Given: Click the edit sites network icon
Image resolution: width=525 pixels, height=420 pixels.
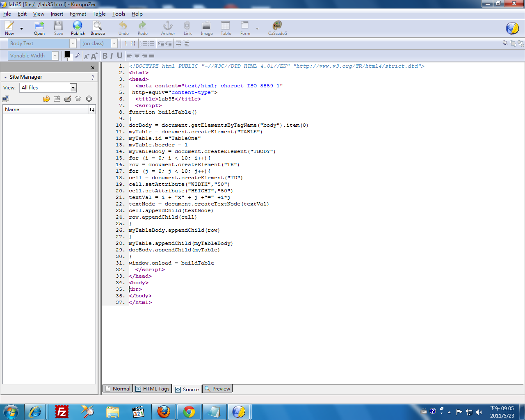Looking at the screenshot, I should [x=6, y=99].
